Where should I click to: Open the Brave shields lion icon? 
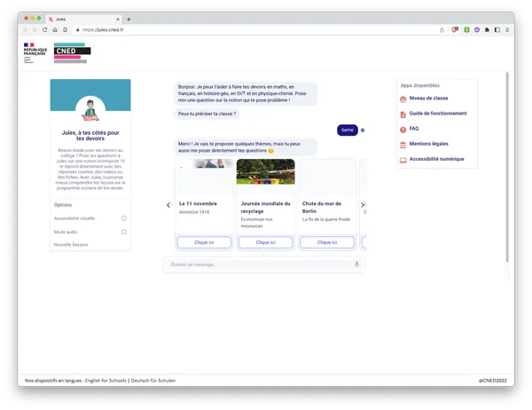[x=455, y=29]
